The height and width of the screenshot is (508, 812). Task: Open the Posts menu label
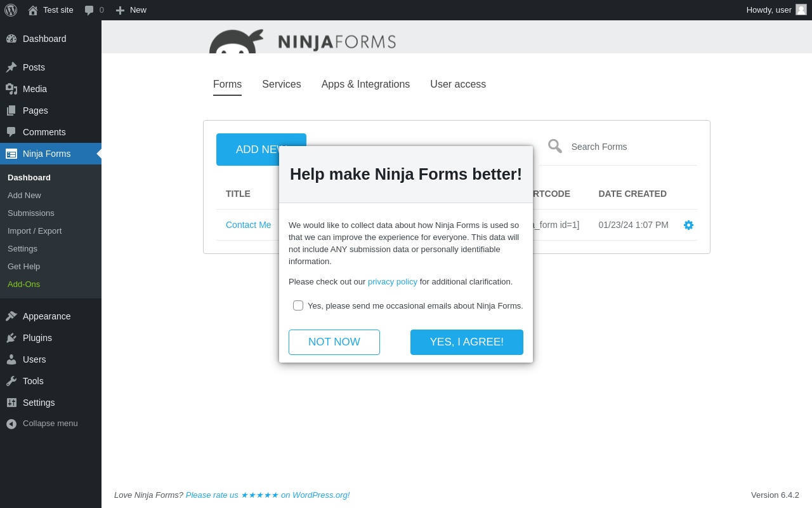point(34,67)
